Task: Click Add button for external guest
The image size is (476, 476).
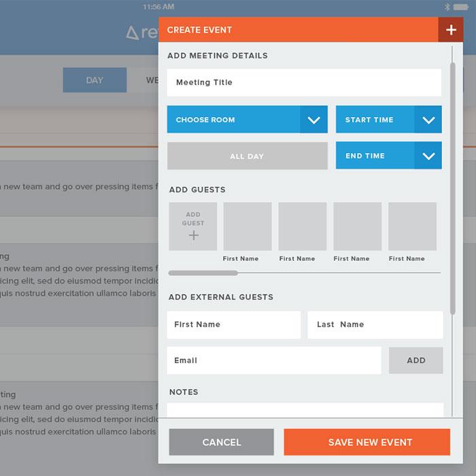Action: 415,360
